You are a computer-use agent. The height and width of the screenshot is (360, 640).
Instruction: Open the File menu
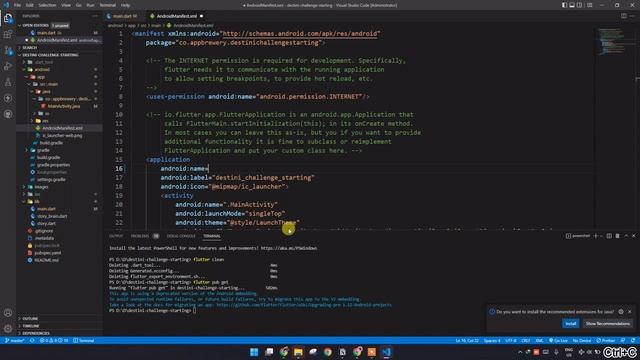(x=18, y=5)
